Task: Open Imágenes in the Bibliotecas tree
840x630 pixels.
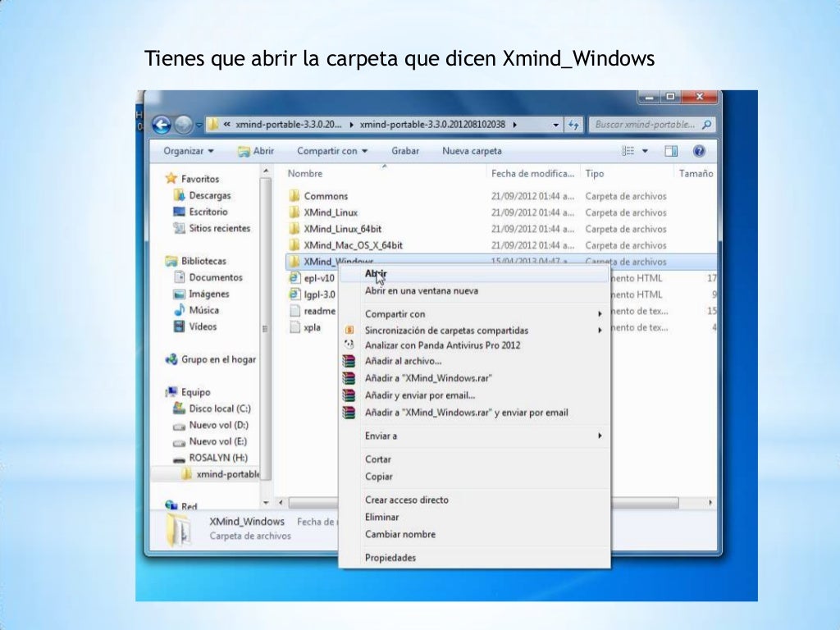Action: (x=202, y=294)
